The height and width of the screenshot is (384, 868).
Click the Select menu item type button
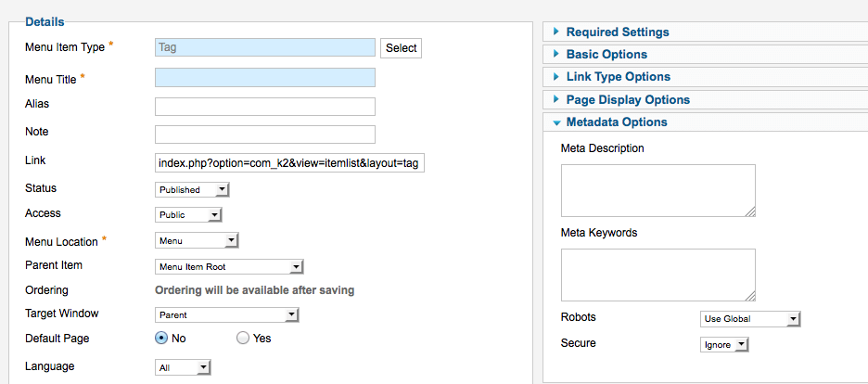(x=402, y=48)
